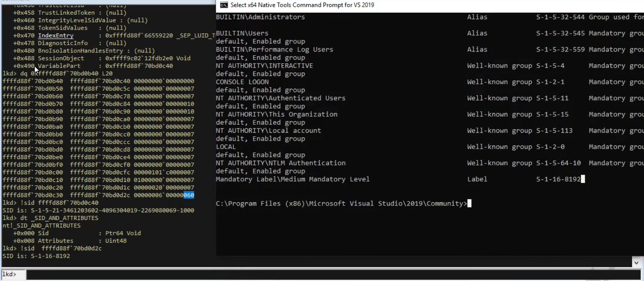Viewport: 644px width, 281px height.
Task: Open the IndexEntry field link
Action: click(56, 36)
